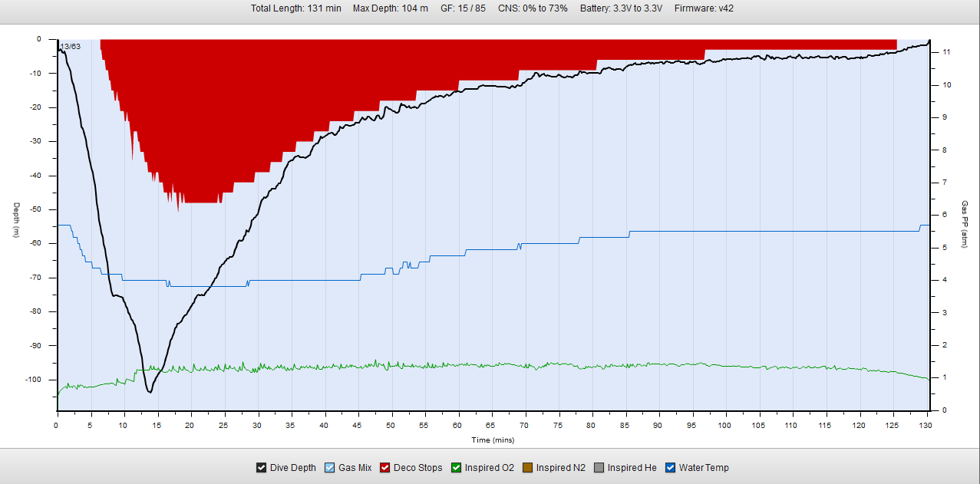Click the Depth (m) axis title
Screen dimensions: 980x484
pos(15,220)
